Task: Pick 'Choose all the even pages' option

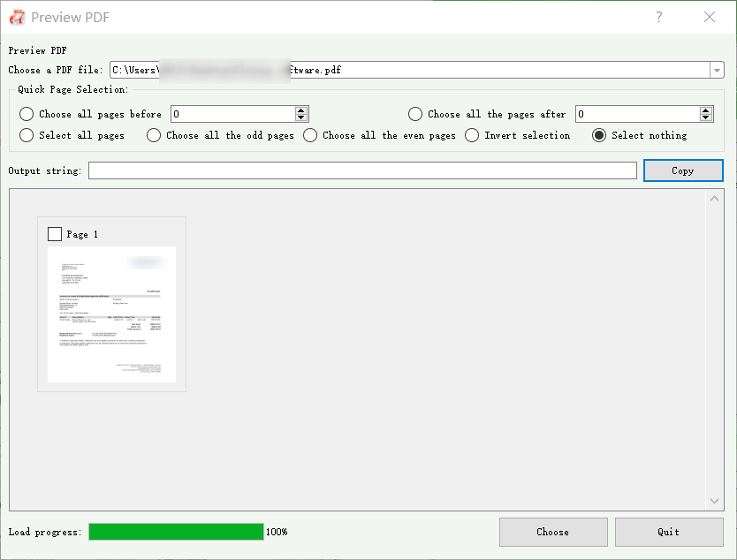Action: 310,135
